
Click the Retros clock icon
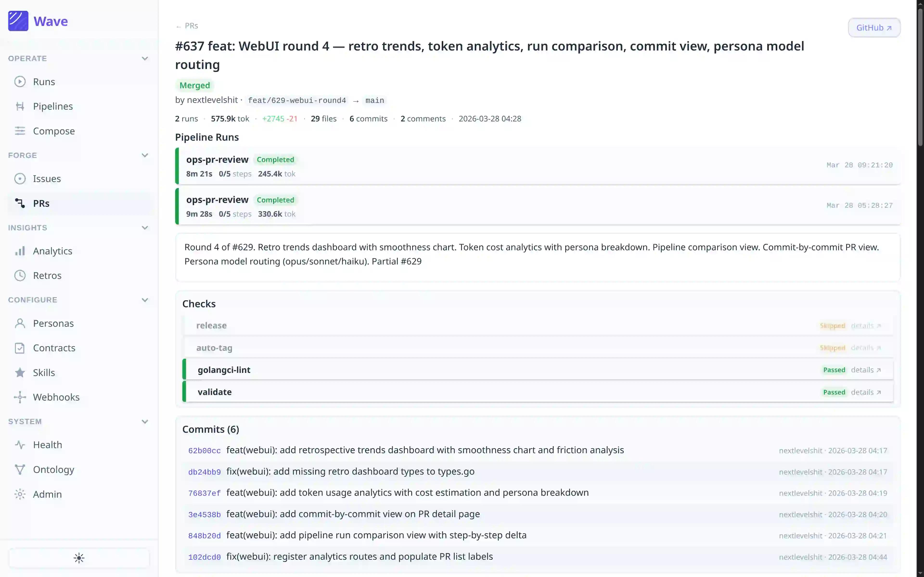click(x=20, y=276)
